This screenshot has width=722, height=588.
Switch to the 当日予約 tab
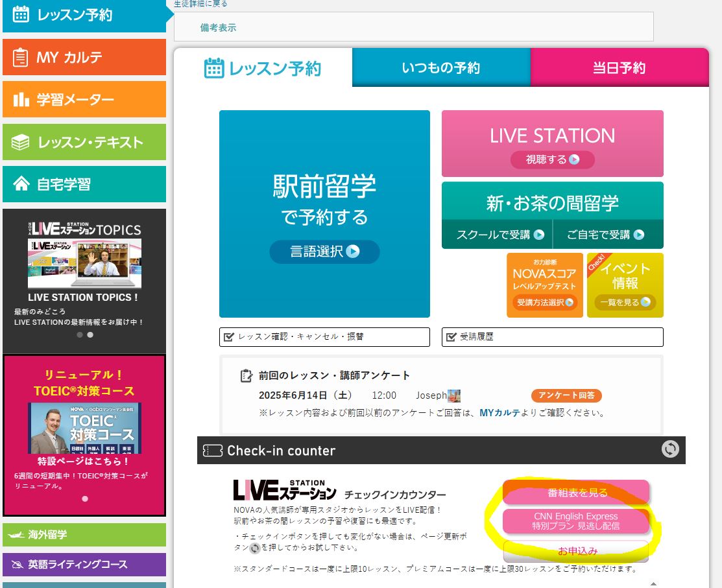pyautogui.click(x=619, y=68)
